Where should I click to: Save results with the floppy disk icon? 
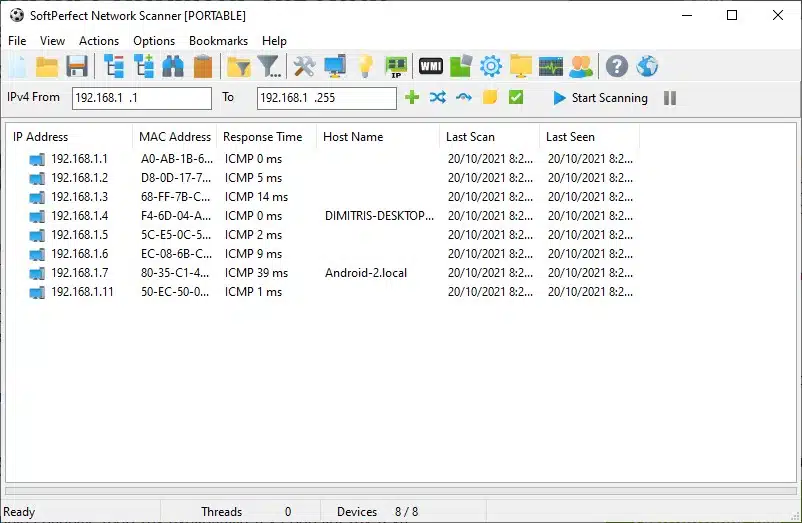tap(77, 67)
